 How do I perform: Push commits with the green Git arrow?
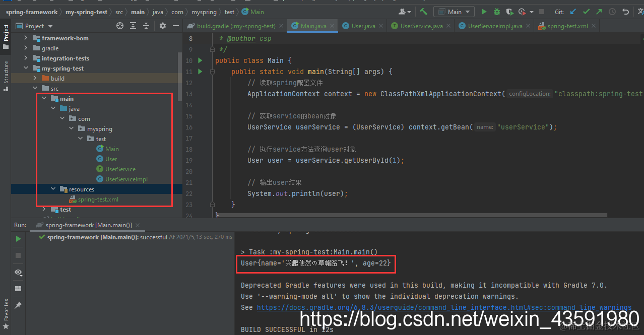(x=599, y=12)
